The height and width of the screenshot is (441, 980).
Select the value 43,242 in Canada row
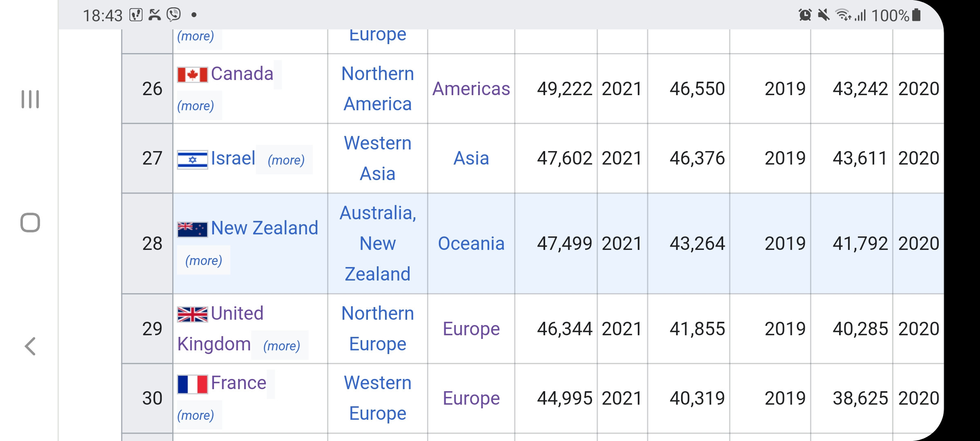pos(860,89)
